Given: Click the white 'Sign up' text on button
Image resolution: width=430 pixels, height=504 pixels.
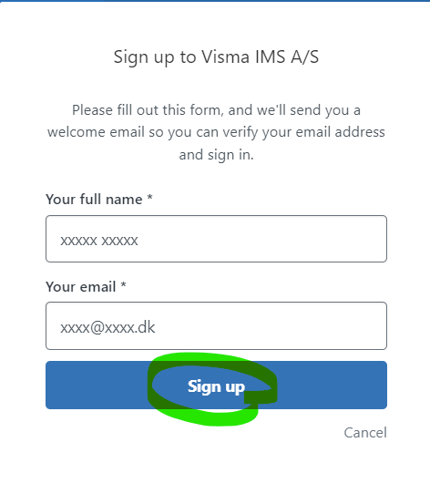Looking at the screenshot, I should 216,386.
